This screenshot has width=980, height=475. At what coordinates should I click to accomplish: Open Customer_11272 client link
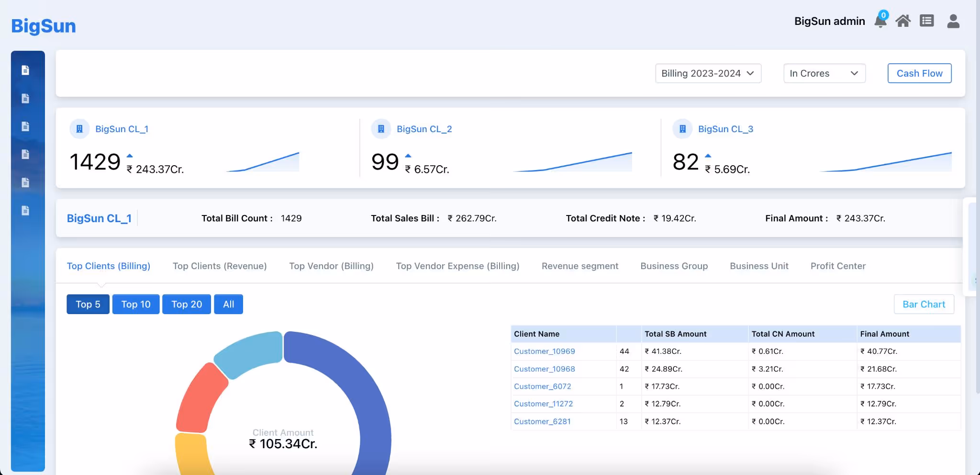543,404
